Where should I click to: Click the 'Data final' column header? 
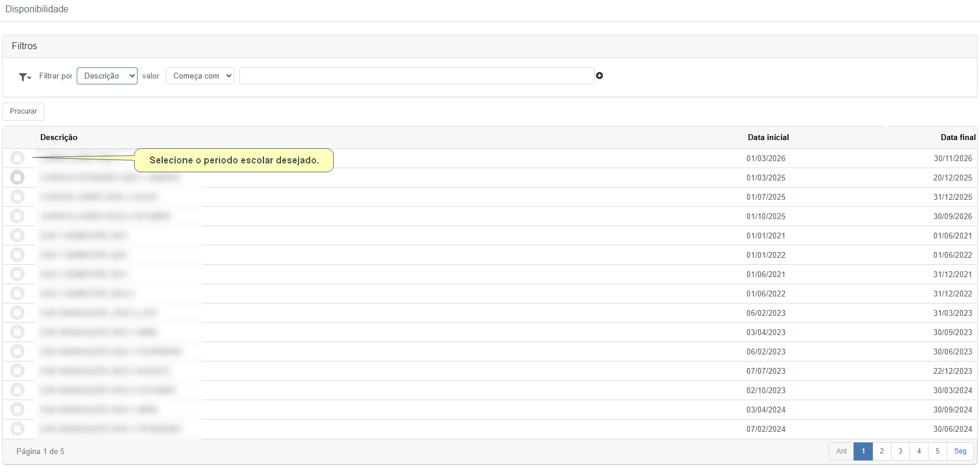click(958, 137)
